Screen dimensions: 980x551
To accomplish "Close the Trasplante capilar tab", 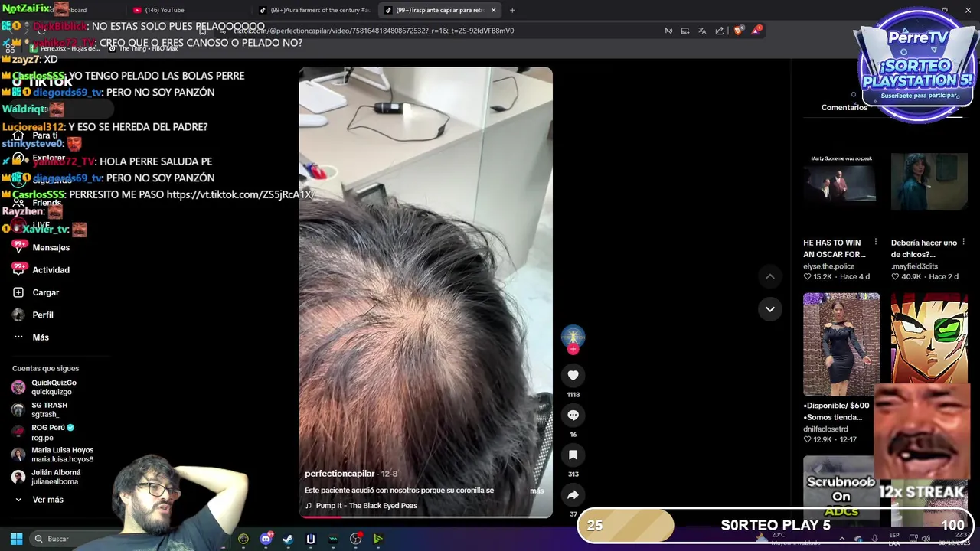I will pyautogui.click(x=493, y=10).
